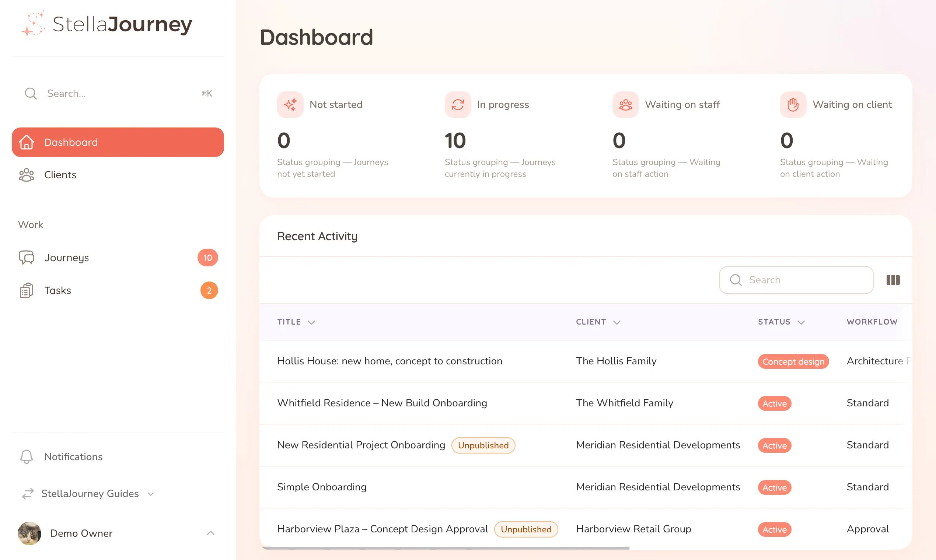Open the Journeys section
Image resolution: width=936 pixels, height=560 pixels.
pyautogui.click(x=118, y=258)
